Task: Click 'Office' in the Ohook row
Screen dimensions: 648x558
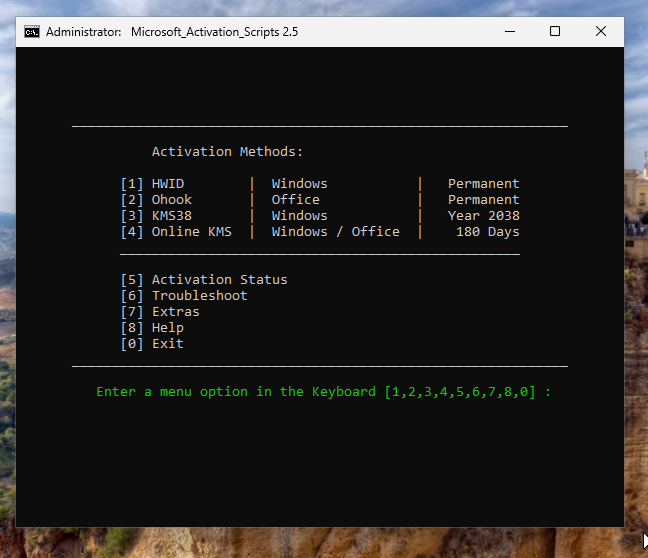Action: [295, 200]
